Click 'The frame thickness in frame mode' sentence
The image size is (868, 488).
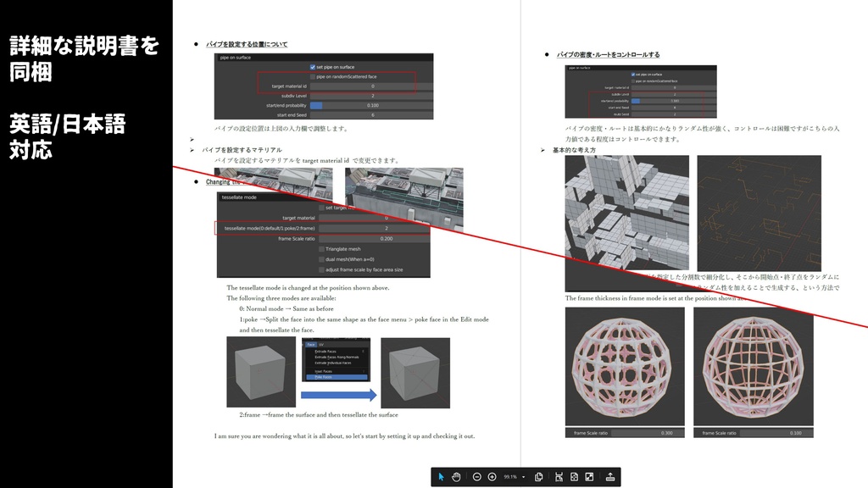[656, 298]
